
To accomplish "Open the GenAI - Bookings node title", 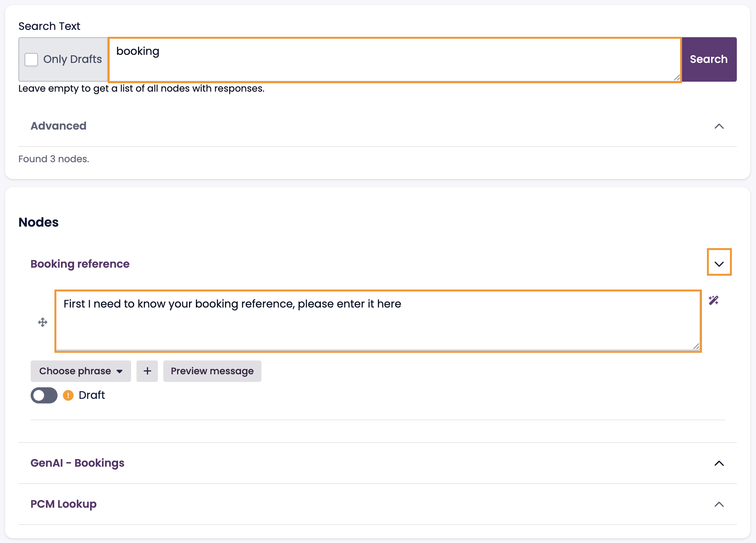I will tap(77, 463).
